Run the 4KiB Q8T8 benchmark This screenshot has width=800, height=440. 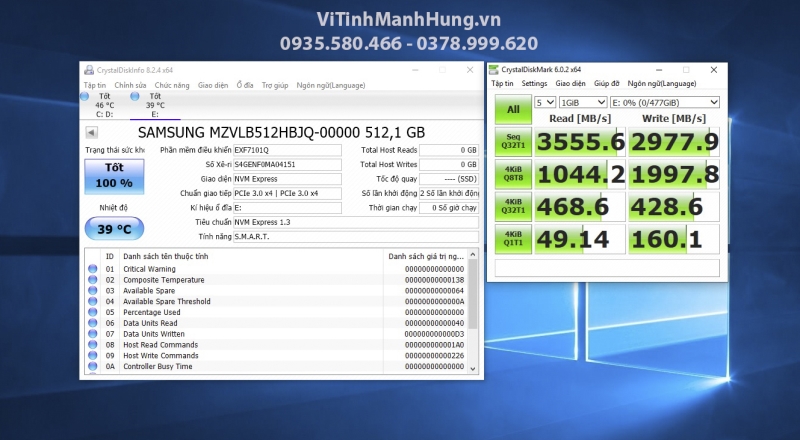tap(513, 174)
